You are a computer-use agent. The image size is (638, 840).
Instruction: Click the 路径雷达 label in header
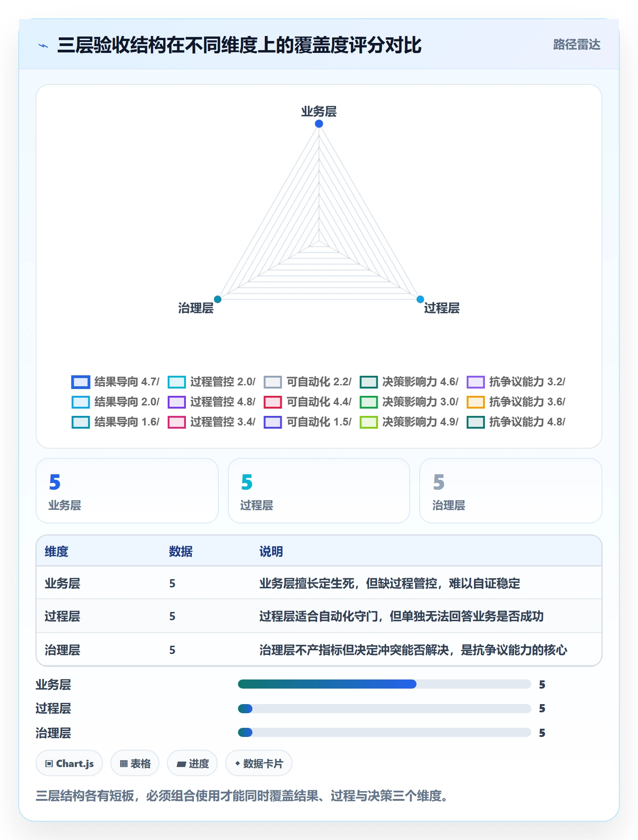tap(577, 44)
